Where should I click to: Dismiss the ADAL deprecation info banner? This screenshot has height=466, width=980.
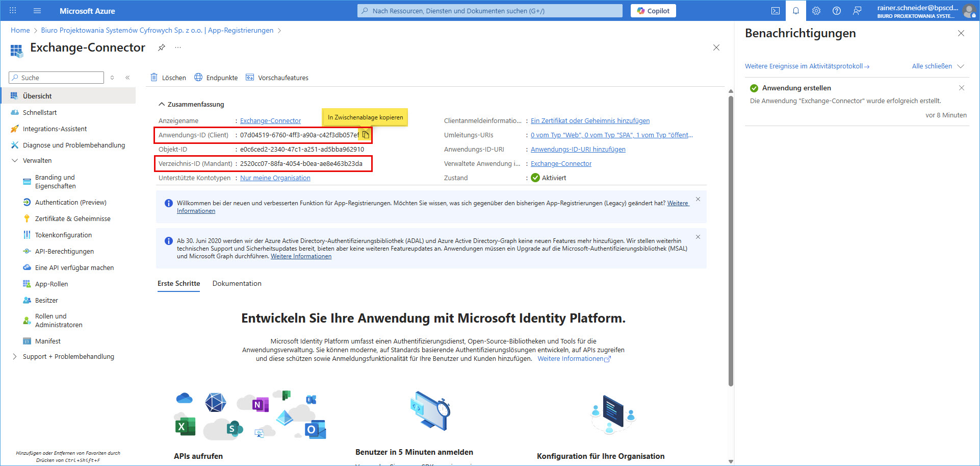click(698, 237)
